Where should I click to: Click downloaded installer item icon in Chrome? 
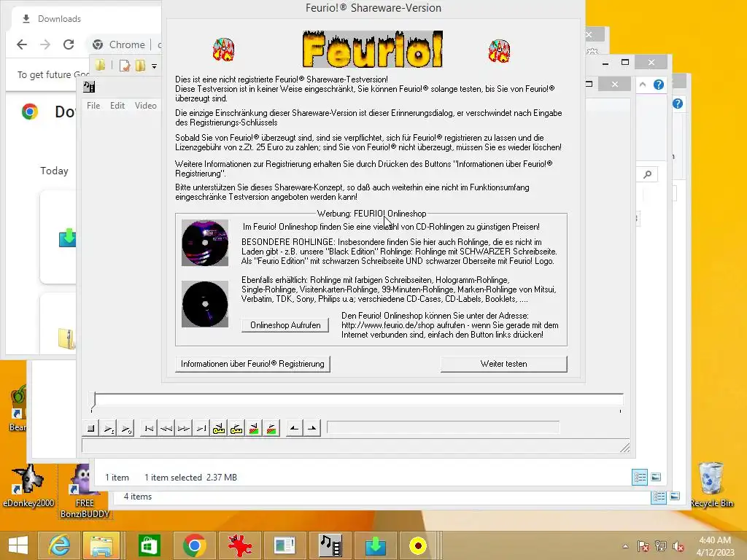68,237
